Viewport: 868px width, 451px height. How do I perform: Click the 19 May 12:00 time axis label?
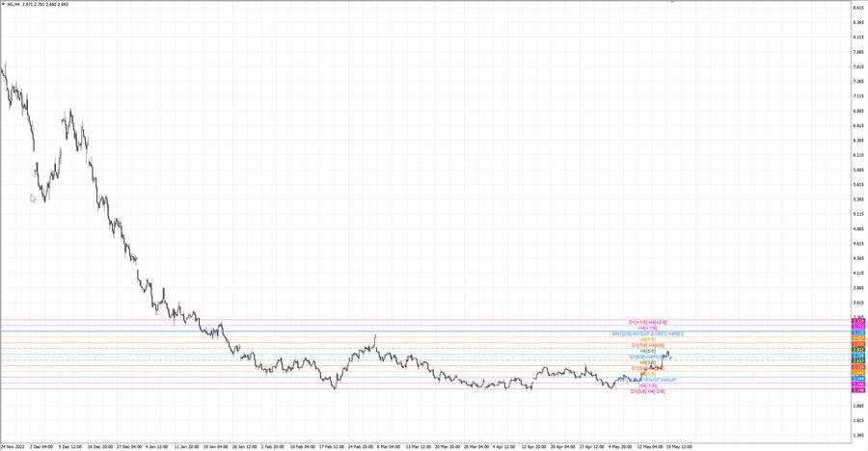[x=679, y=446]
